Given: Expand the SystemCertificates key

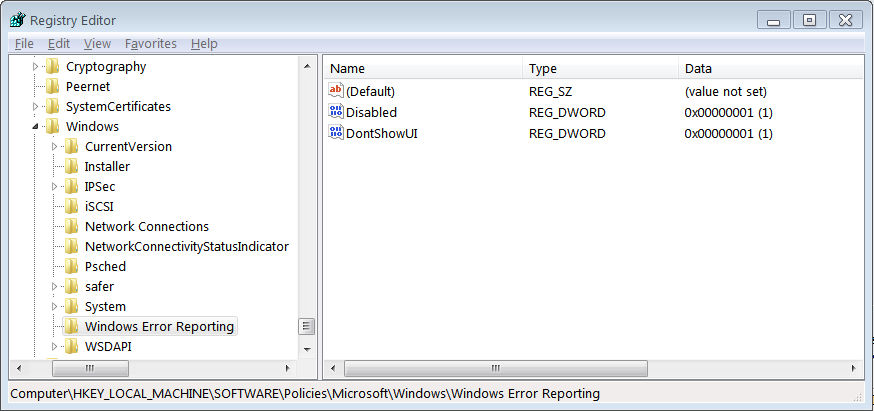Looking at the screenshot, I should pyautogui.click(x=36, y=107).
